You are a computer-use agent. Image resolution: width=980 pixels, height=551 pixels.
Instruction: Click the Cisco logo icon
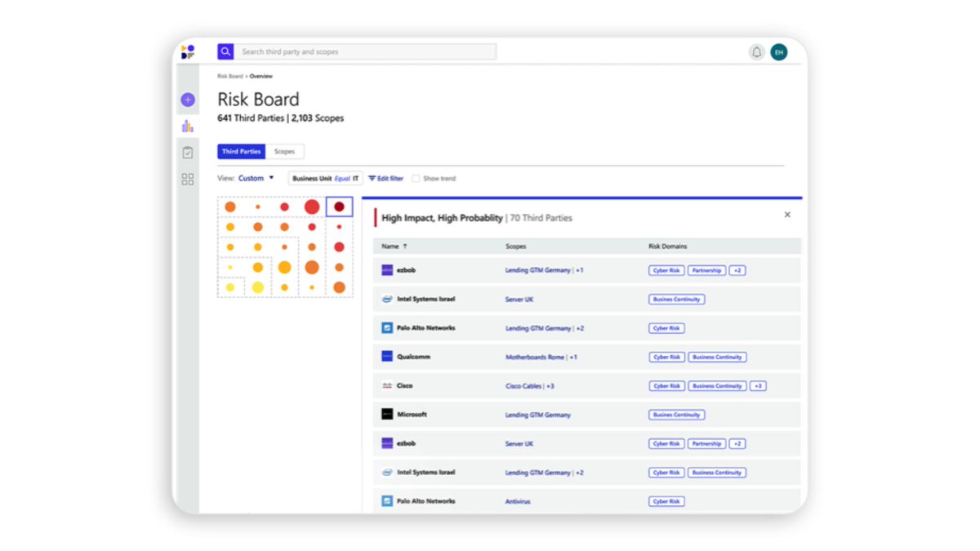point(387,385)
